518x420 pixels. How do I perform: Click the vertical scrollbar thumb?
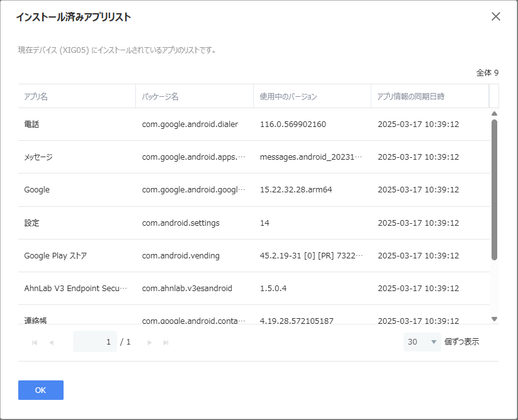pyautogui.click(x=494, y=190)
